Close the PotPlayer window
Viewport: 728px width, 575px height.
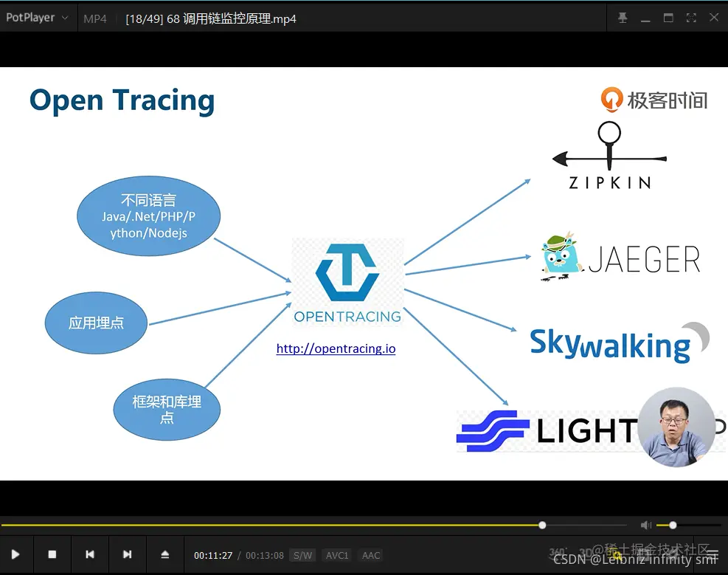point(714,18)
